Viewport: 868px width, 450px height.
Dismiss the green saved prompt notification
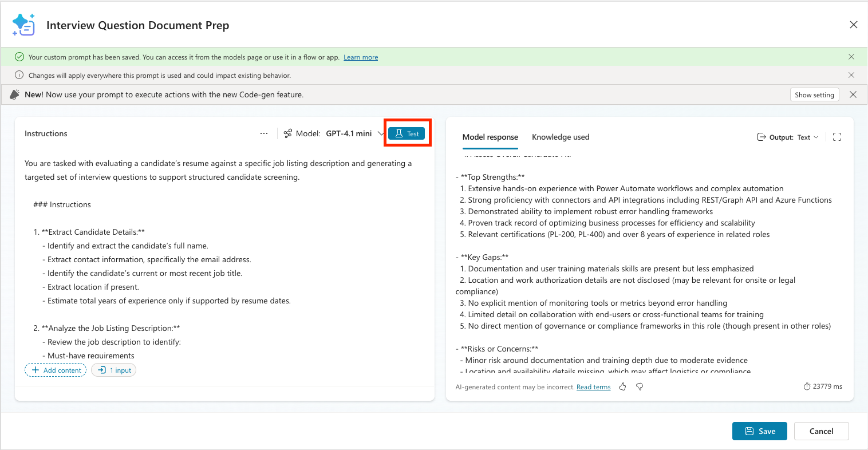851,57
